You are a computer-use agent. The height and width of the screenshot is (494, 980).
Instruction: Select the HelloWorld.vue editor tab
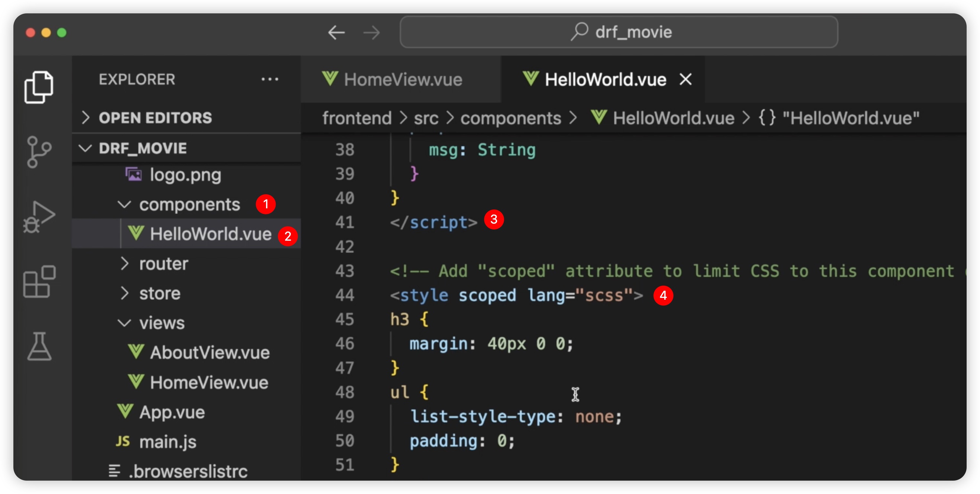(603, 79)
